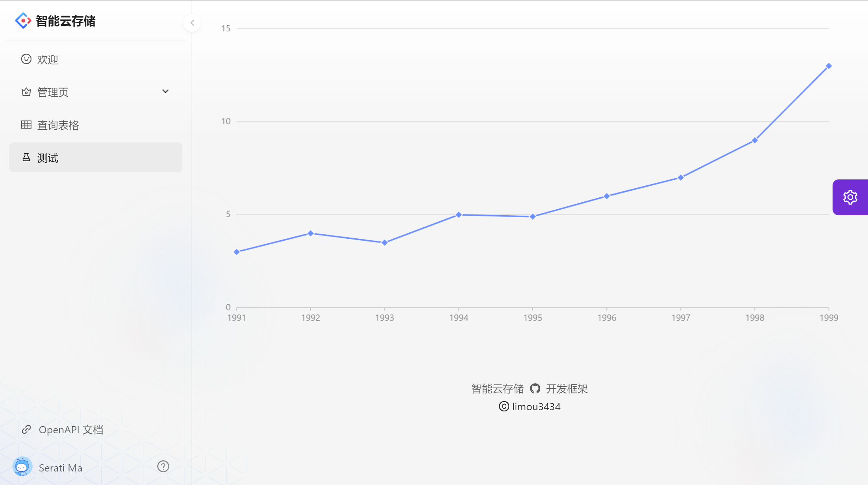Select the 测试 menu item
This screenshot has width=868, height=485.
(x=48, y=158)
